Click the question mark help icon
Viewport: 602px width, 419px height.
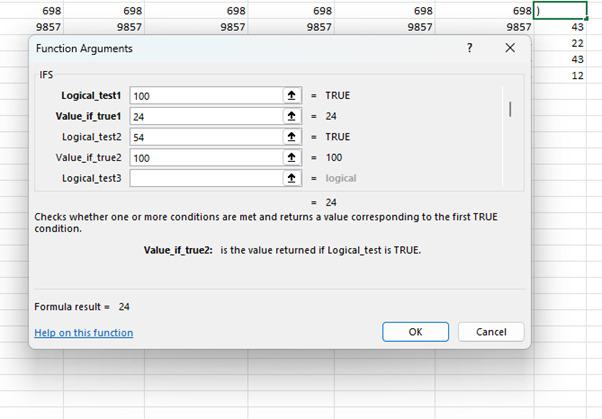[470, 48]
